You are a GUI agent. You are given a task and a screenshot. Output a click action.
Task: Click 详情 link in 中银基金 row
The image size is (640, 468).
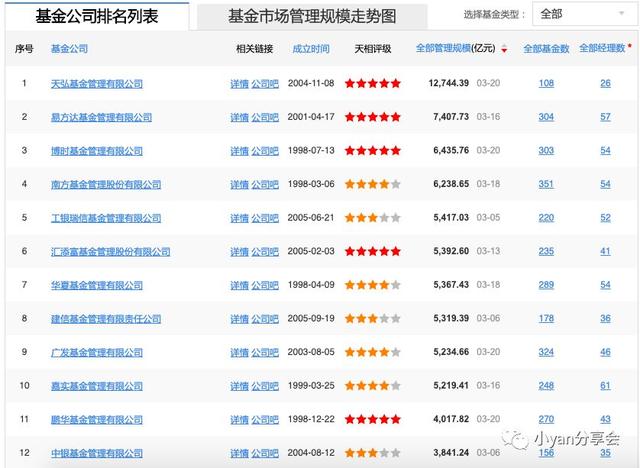point(240,453)
